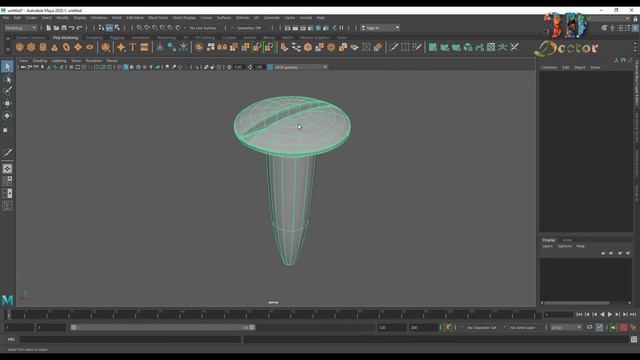Activate the Select tool arrow in toolbox

coord(7,67)
